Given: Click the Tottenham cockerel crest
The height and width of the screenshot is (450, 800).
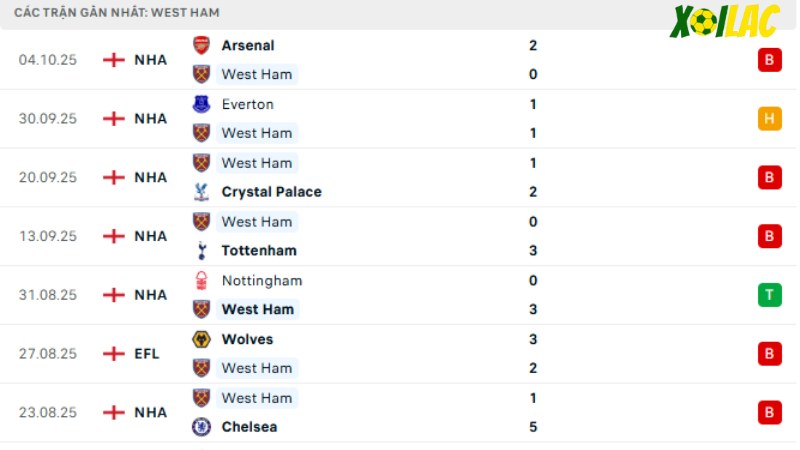Looking at the screenshot, I should coord(201,251).
